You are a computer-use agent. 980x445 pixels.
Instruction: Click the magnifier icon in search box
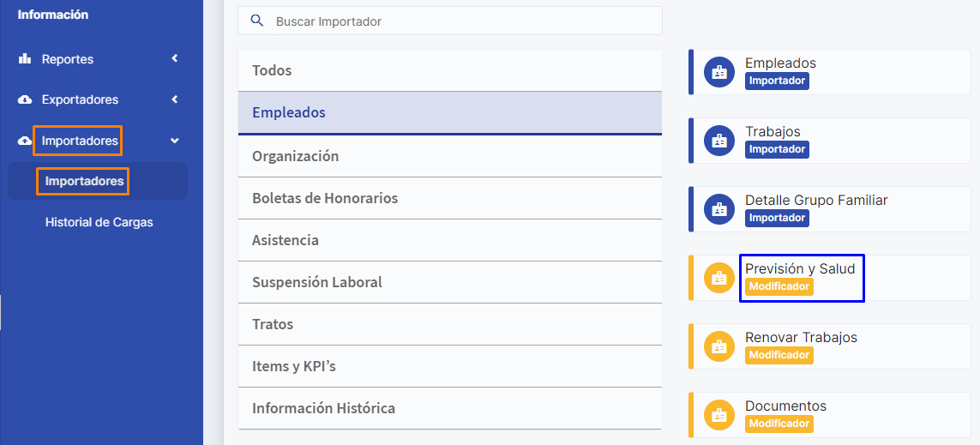(256, 21)
